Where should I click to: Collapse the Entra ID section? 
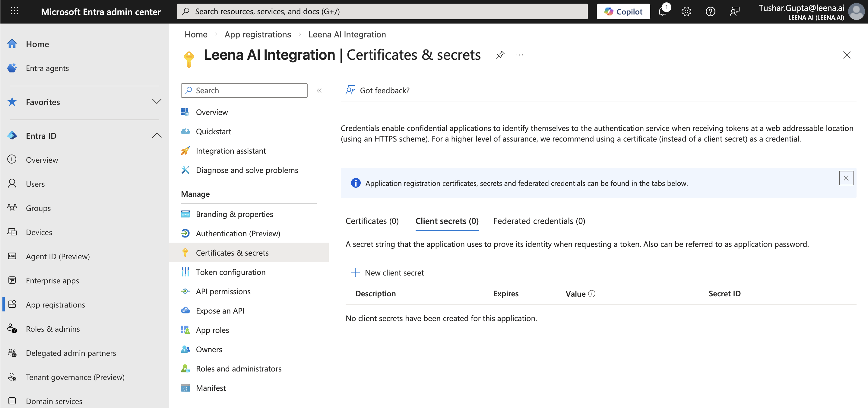(156, 135)
